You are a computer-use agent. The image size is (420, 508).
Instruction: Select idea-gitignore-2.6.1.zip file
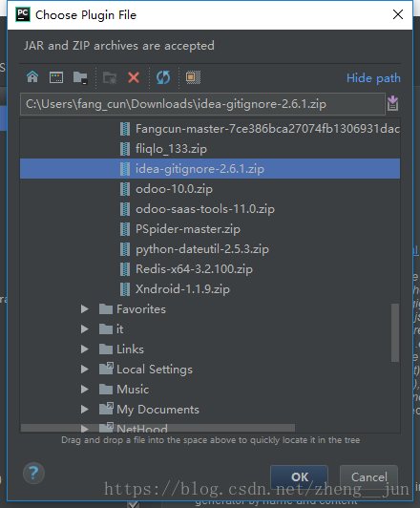(x=210, y=169)
